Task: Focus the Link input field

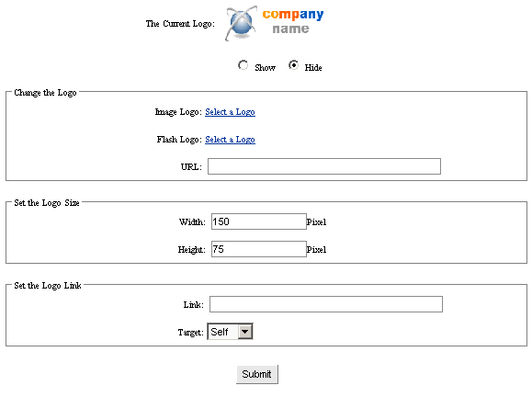Action: click(325, 304)
